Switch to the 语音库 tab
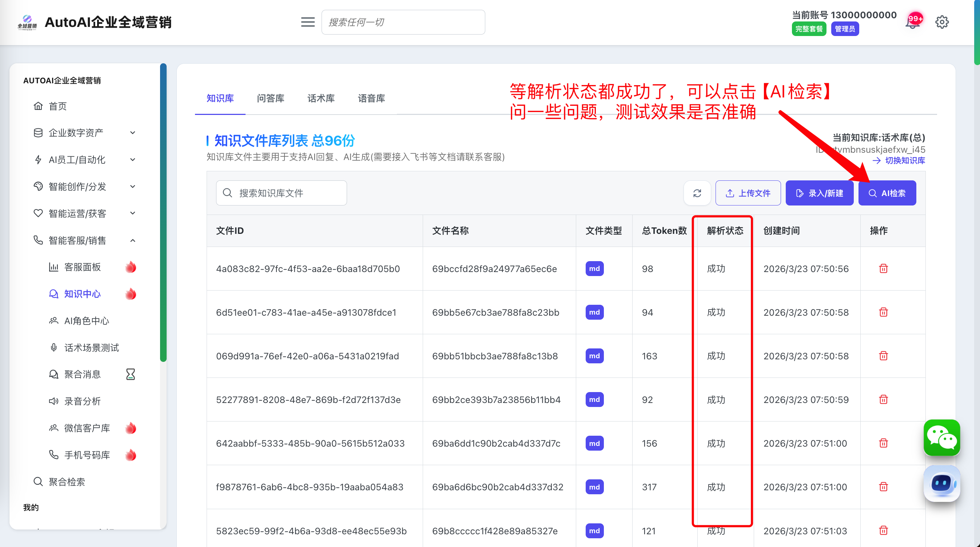The height and width of the screenshot is (547, 980). (371, 99)
